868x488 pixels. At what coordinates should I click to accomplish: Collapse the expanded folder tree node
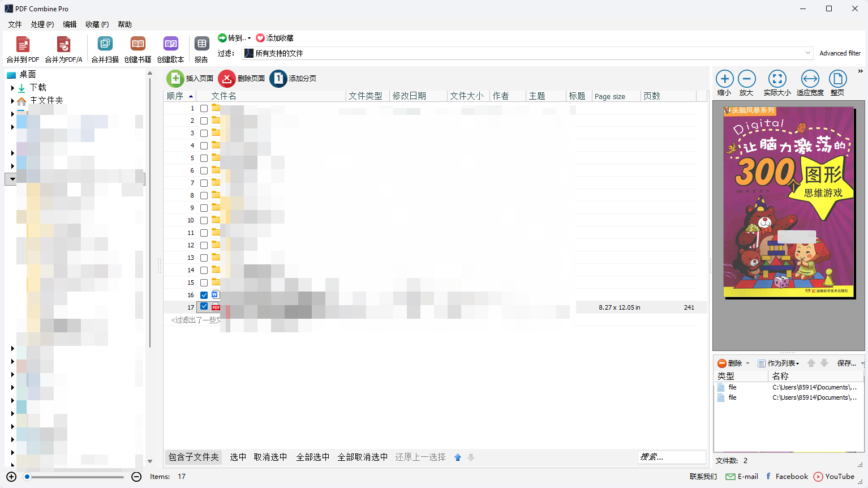[x=12, y=179]
